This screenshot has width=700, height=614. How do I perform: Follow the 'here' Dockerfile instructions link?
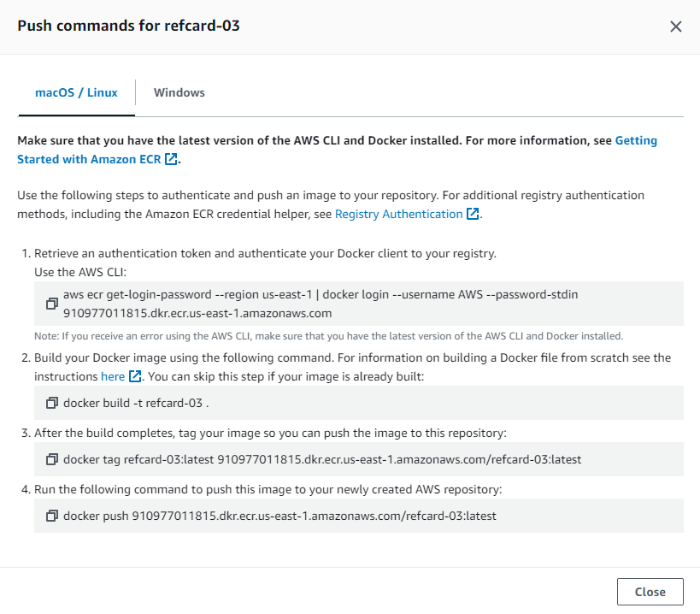pos(113,376)
